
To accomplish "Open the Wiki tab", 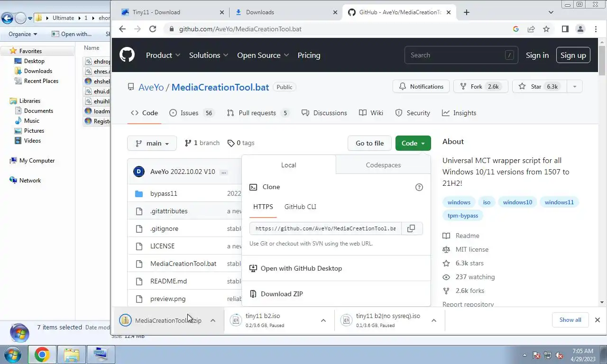I will (x=371, y=113).
